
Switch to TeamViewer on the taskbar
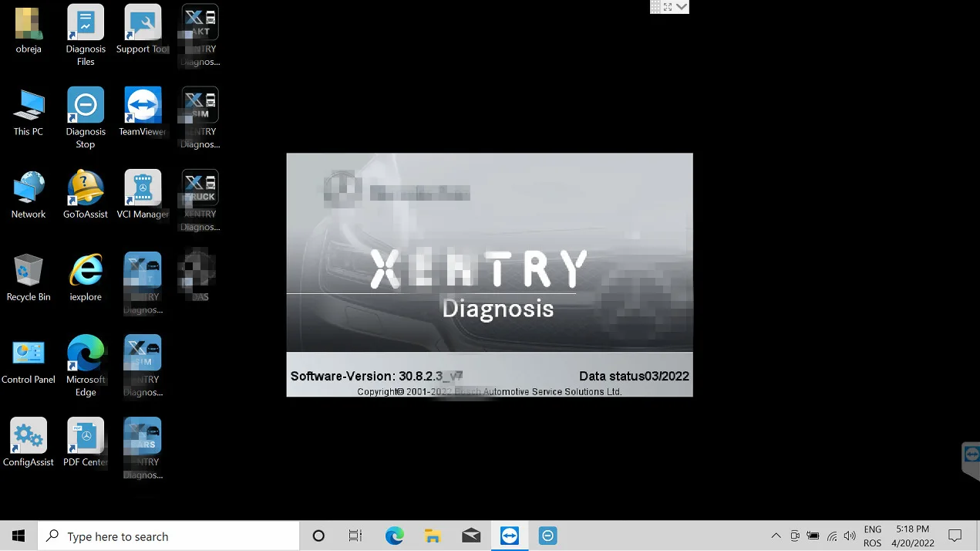510,536
